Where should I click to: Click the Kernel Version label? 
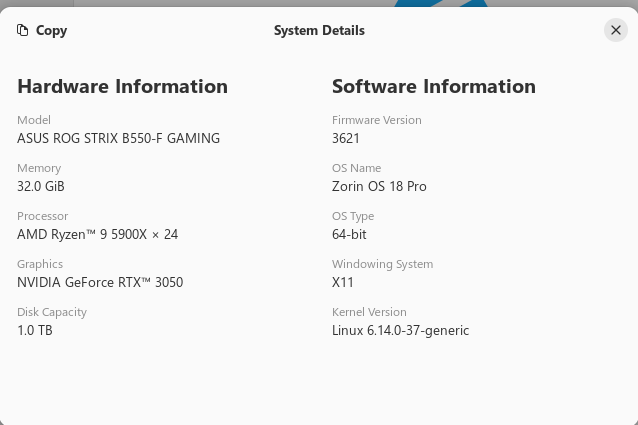[x=369, y=312]
